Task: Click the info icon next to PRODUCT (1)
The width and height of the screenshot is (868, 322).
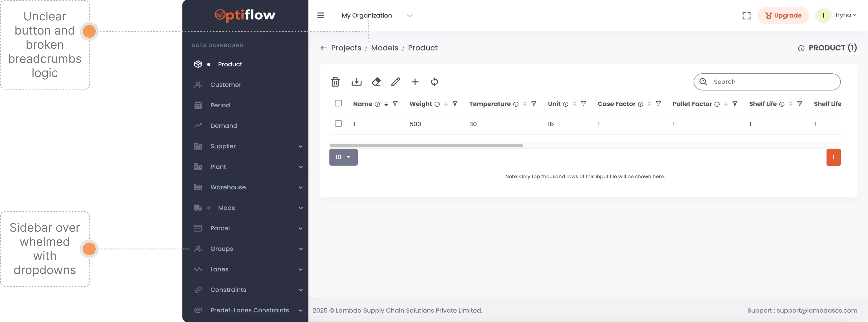Action: pos(801,48)
